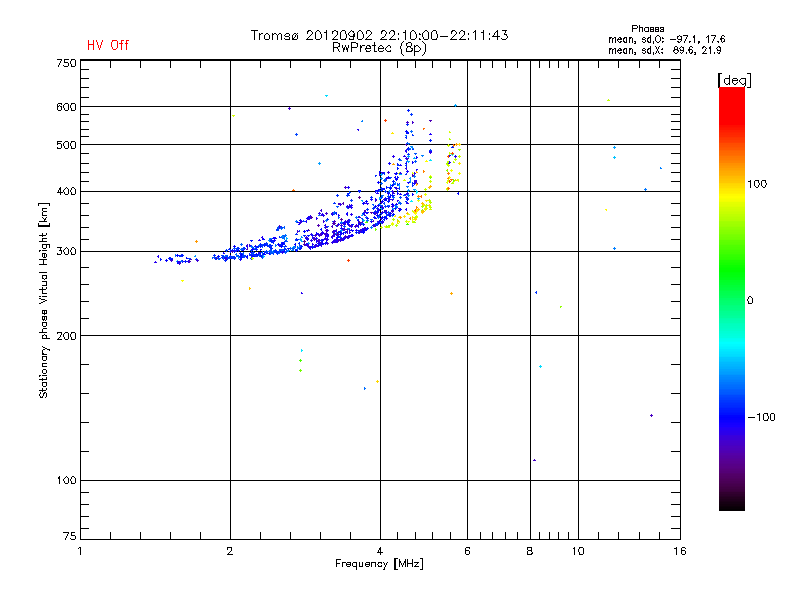800x600 pixels.
Task: Click the y-axis label '750'
Action: pos(66,63)
